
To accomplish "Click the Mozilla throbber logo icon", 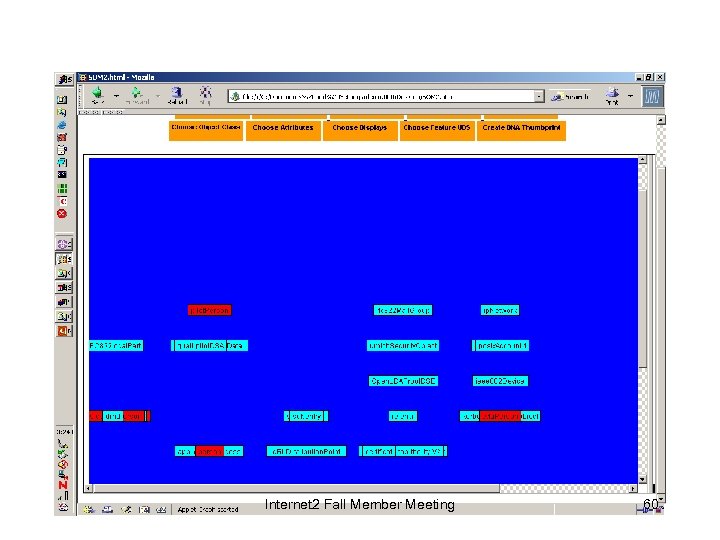I will [652, 96].
